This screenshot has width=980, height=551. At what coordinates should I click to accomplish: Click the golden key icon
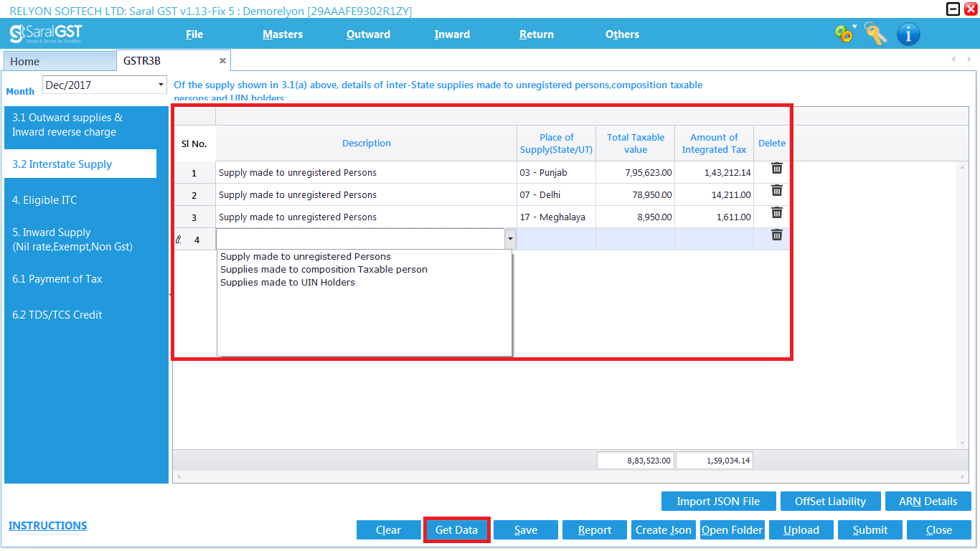coord(875,34)
